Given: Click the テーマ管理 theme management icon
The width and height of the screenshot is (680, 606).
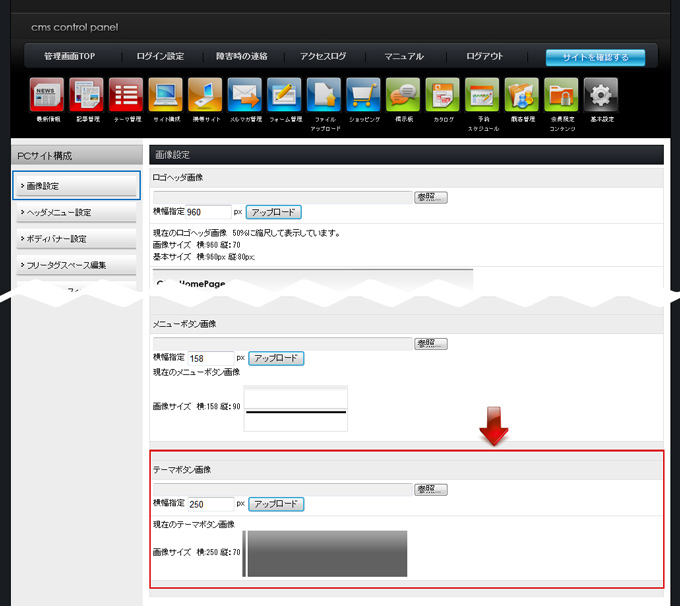Looking at the screenshot, I should click(x=126, y=95).
